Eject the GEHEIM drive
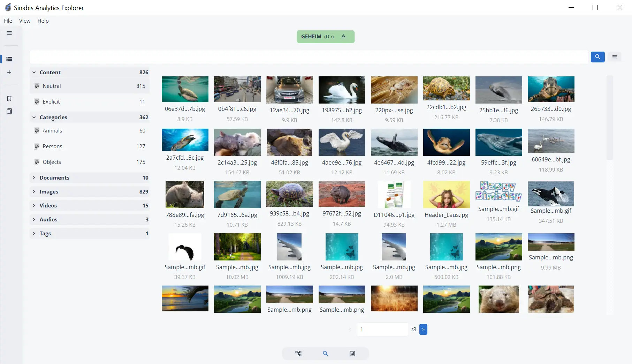The width and height of the screenshot is (632, 364). point(343,36)
